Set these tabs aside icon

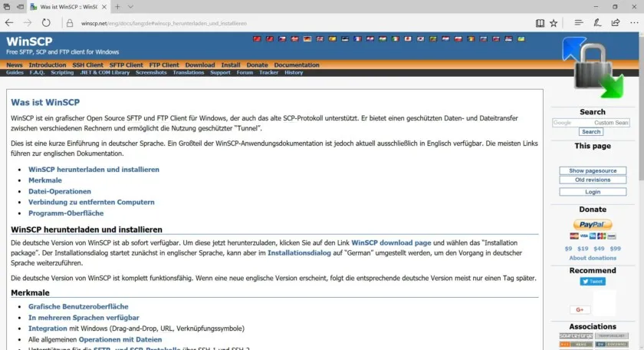(20, 7)
